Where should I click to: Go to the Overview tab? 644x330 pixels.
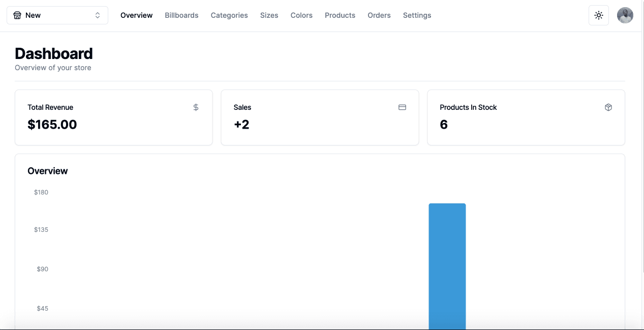(x=136, y=15)
